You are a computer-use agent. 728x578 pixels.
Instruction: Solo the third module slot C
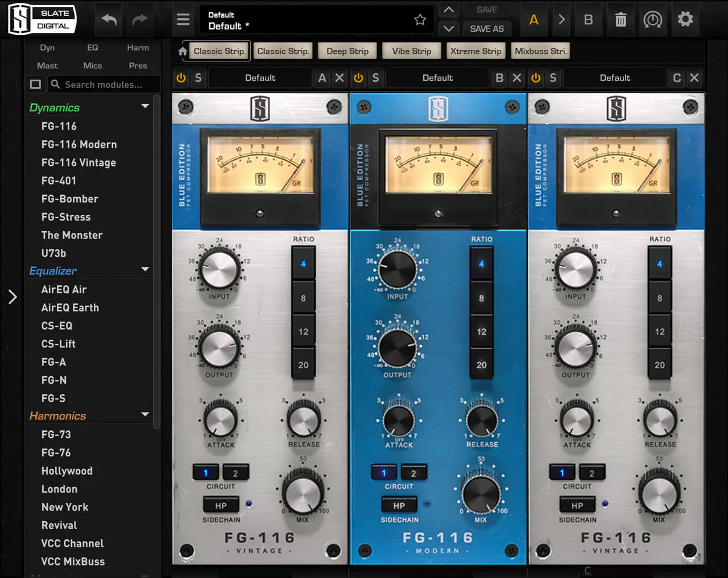pos(553,78)
